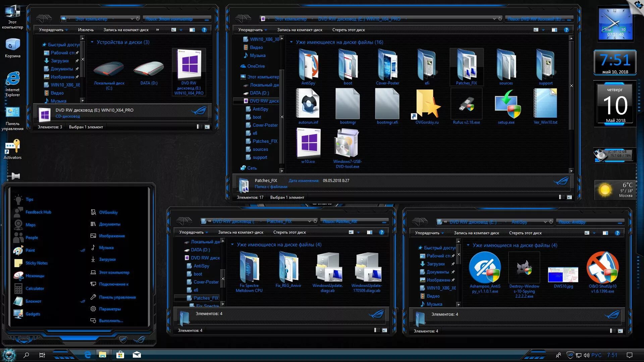Open address bar history dropdown in DVD RW window
Screen dimensions: 644x362
(x=494, y=19)
